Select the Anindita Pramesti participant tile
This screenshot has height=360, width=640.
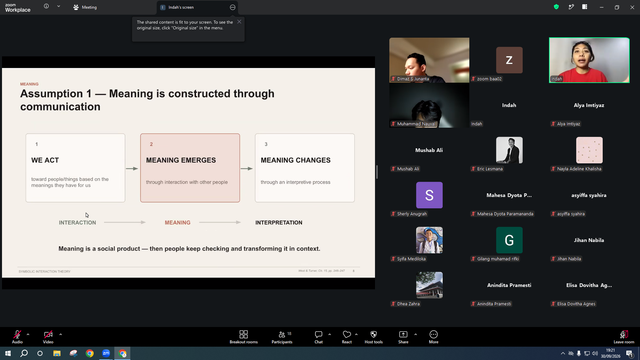tap(509, 285)
